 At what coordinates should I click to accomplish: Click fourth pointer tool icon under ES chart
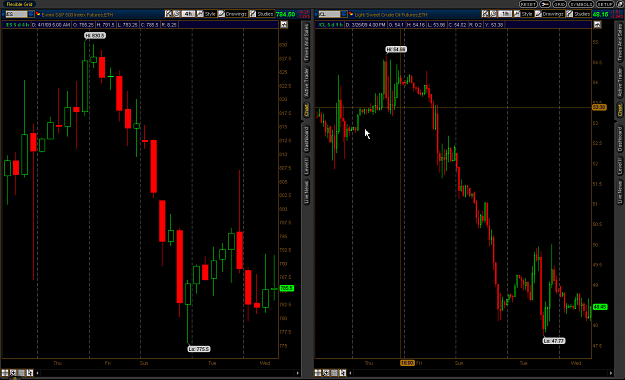tap(29, 373)
